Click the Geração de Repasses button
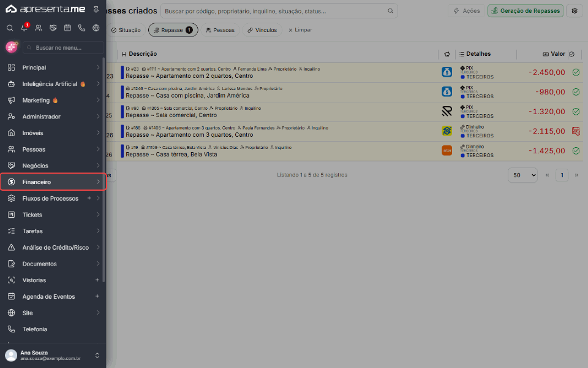Screen dimensions: 588x368 coord(526,11)
